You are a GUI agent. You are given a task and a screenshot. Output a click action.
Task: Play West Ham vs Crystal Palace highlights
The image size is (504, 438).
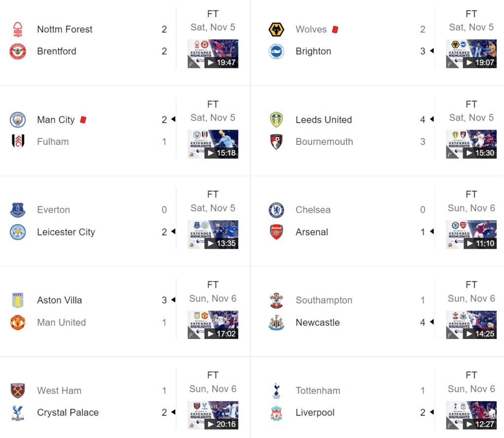[213, 415]
